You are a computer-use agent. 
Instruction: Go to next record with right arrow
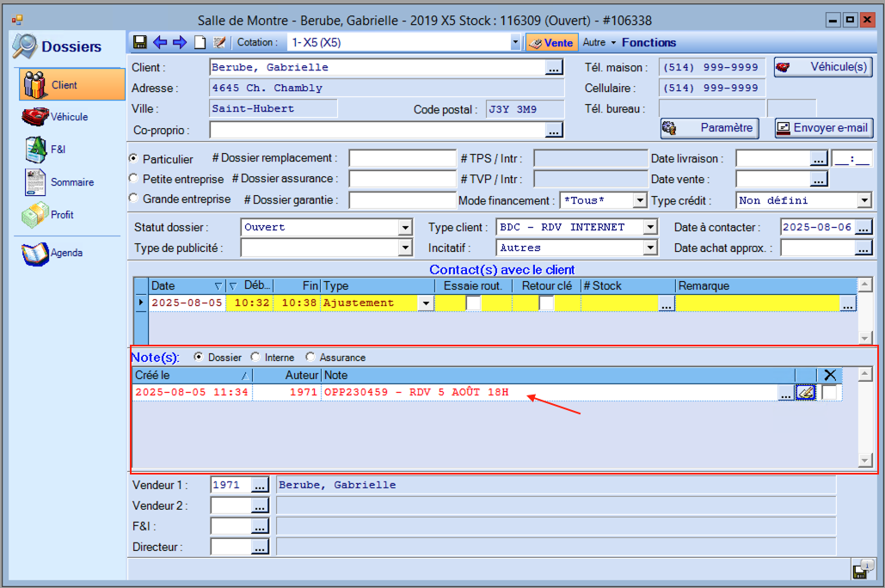pos(180,42)
